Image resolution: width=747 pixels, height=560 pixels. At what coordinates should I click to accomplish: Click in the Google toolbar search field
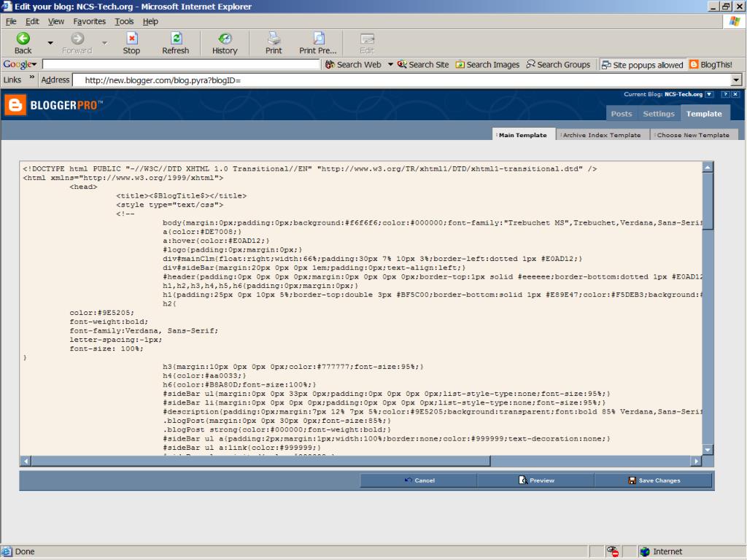click(181, 64)
